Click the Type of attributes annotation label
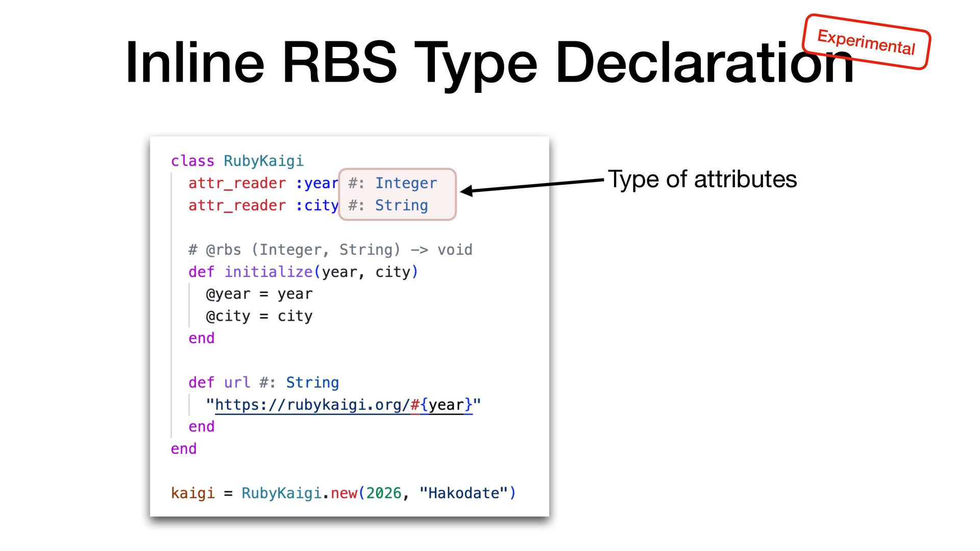Screen dimensions: 980x551 coord(702,180)
